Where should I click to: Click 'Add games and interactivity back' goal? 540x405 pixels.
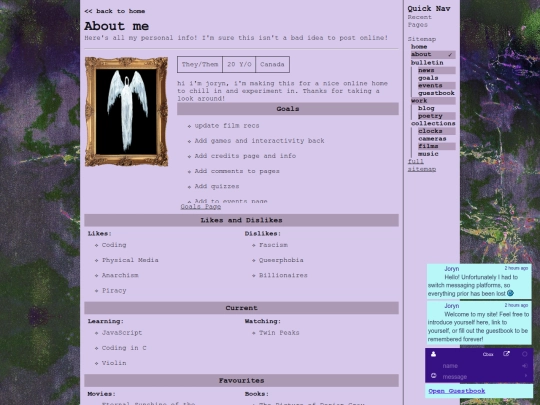coord(259,141)
